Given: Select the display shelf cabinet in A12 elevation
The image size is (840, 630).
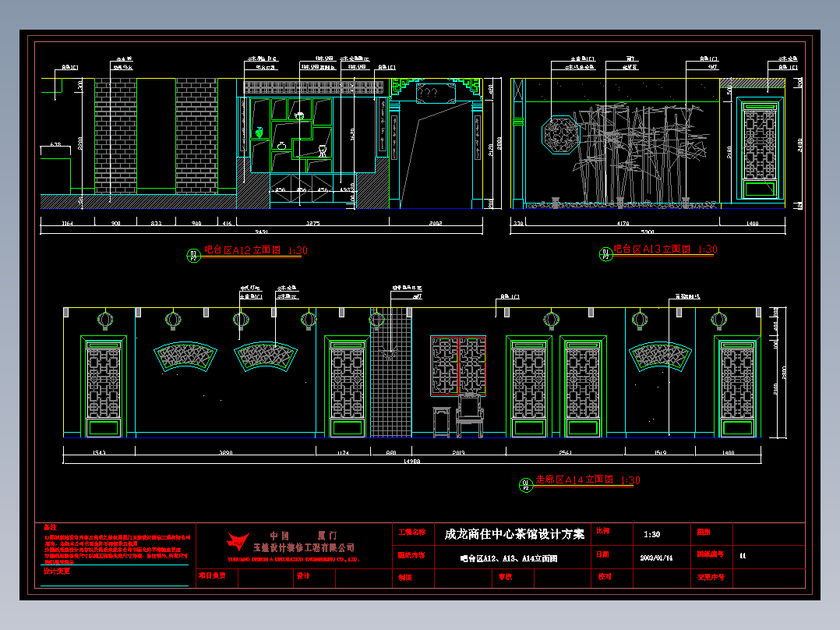Looking at the screenshot, I should point(291,135).
